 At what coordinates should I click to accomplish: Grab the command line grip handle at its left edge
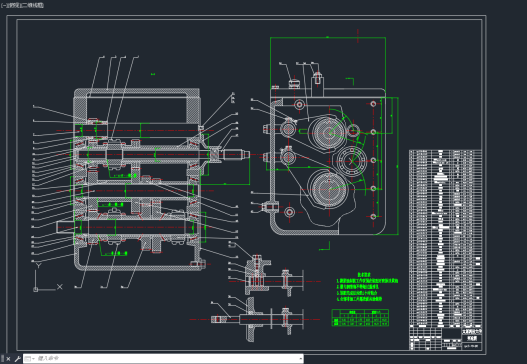tap(2, 359)
